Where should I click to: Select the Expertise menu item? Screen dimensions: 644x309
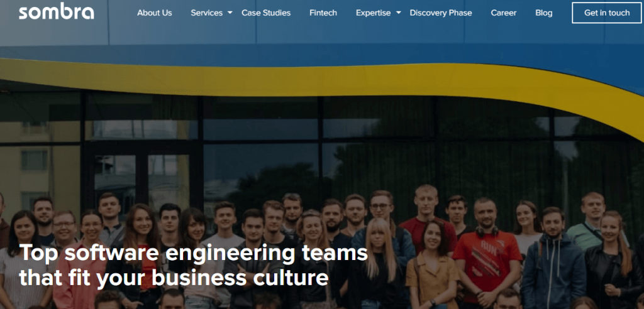point(374,13)
